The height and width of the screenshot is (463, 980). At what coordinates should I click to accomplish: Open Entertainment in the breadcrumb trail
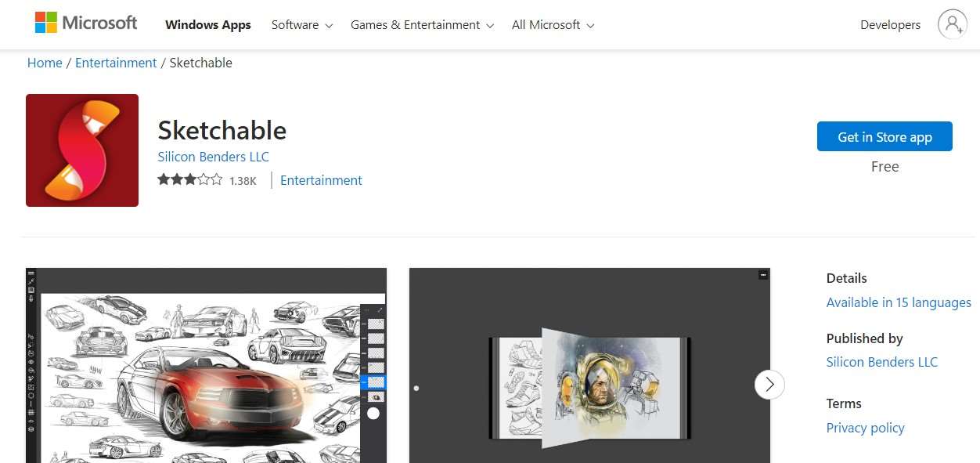pos(116,63)
